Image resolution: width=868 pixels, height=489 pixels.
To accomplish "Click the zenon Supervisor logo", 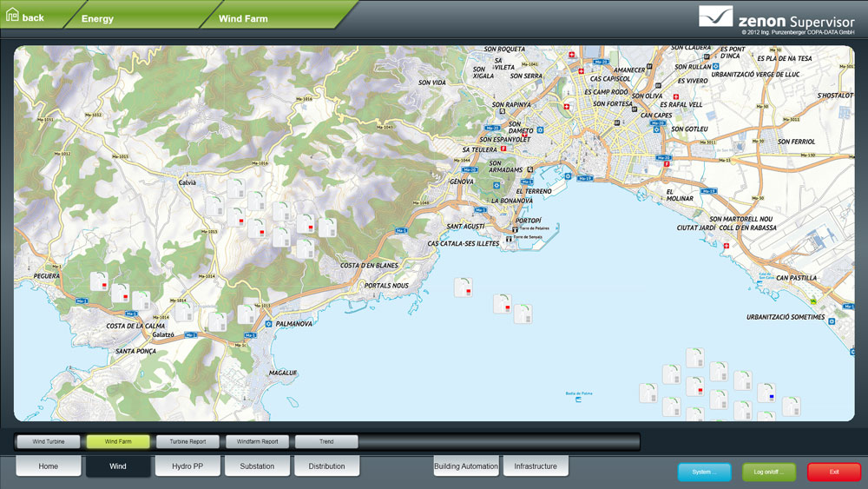I will [776, 19].
